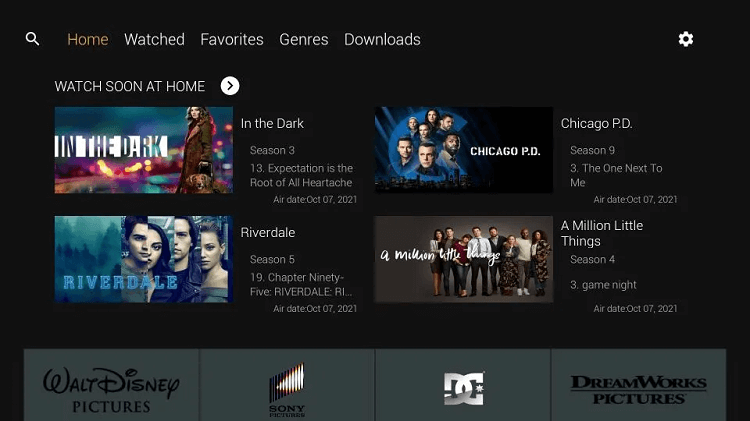Switch to the Watched tab
750x421 pixels.
click(x=154, y=39)
